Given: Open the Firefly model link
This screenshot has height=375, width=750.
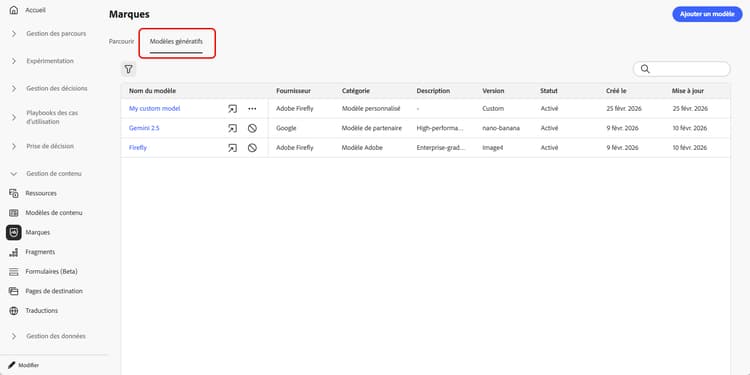Looking at the screenshot, I should coord(138,148).
